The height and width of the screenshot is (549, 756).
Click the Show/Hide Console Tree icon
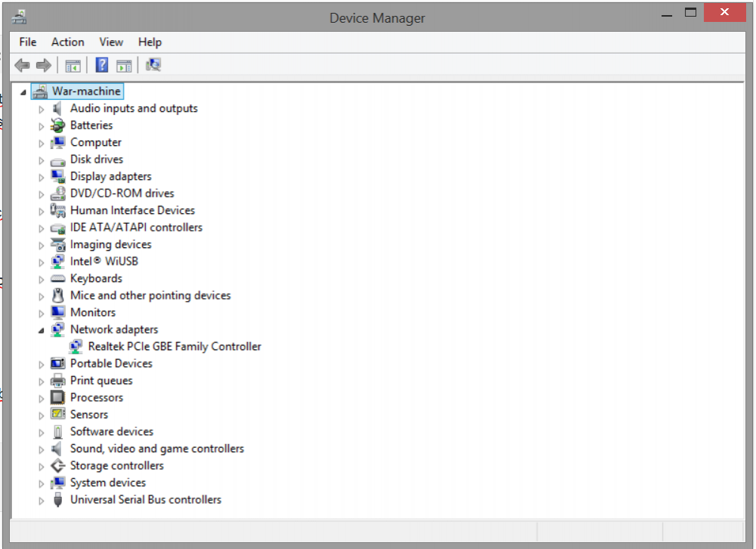73,66
